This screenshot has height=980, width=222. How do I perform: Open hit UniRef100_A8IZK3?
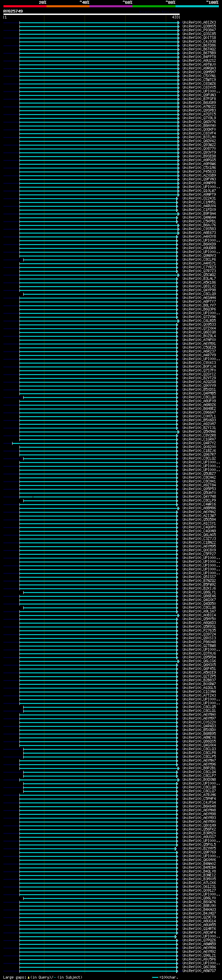(199, 23)
